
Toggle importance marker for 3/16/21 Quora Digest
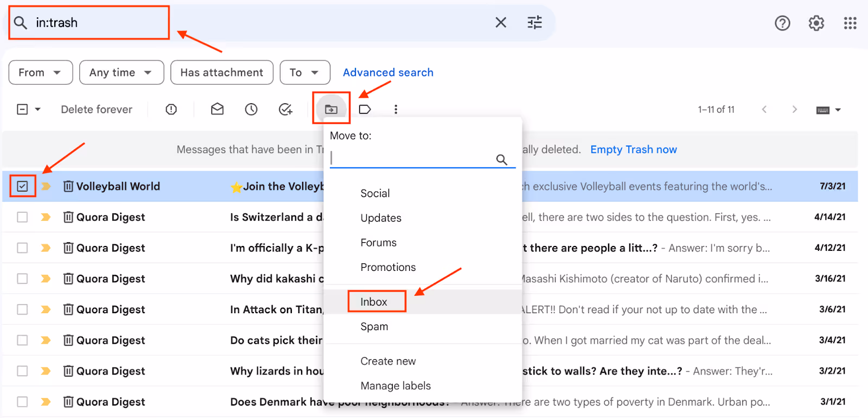click(46, 278)
